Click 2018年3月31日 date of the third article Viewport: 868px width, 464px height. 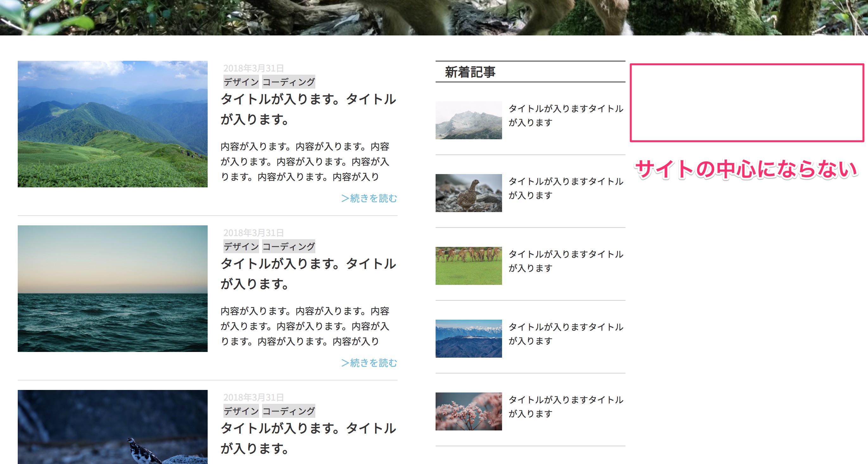(x=253, y=397)
